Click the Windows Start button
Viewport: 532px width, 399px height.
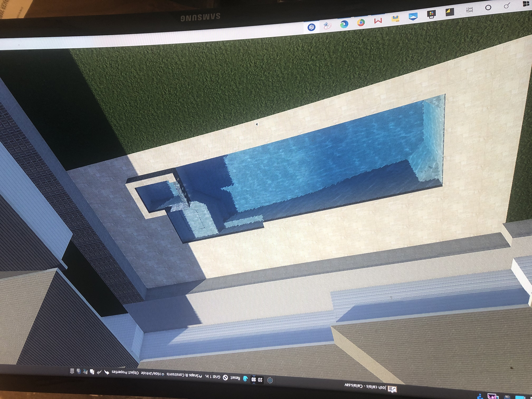(x=526, y=4)
